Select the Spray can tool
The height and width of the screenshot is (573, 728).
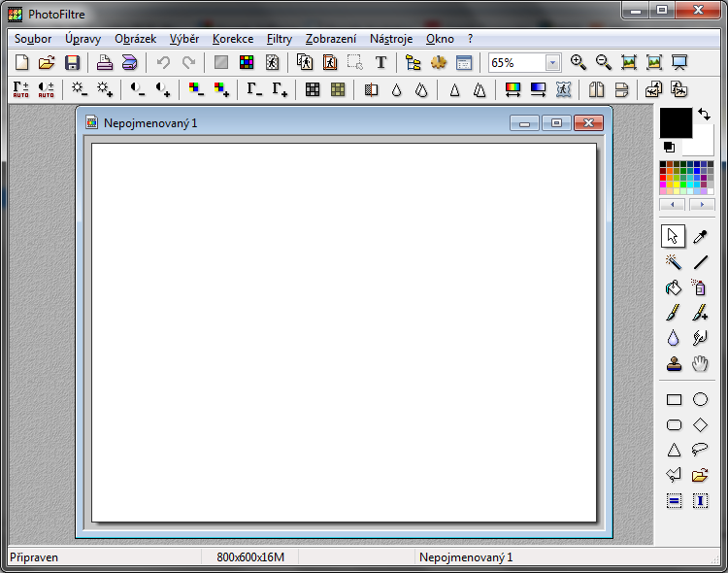point(699,287)
